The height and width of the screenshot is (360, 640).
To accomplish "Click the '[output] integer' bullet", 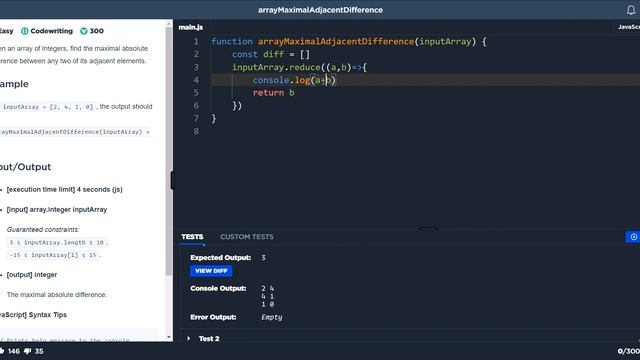I will point(32,275).
